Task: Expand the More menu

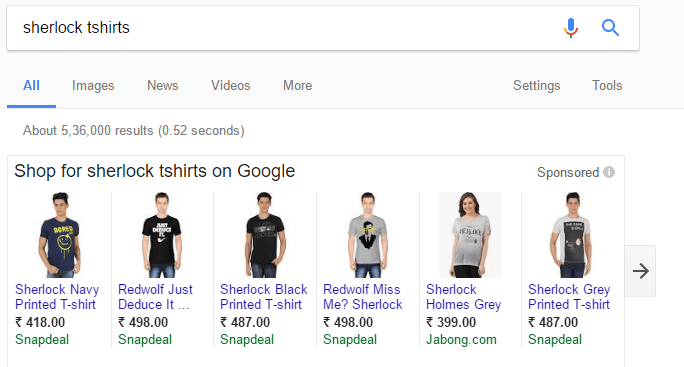Action: tap(298, 86)
